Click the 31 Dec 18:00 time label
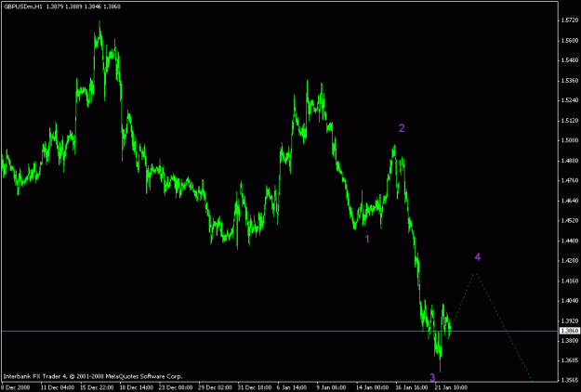Image resolution: width=581 pixels, height=392 pixels. 254,387
